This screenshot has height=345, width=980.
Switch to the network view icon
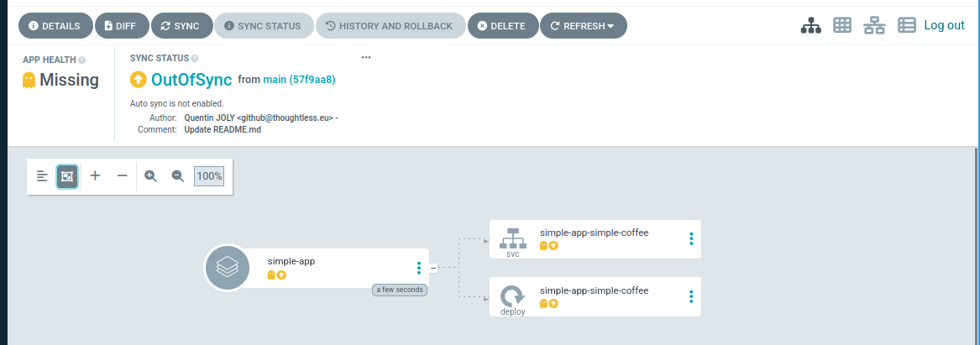point(874,26)
